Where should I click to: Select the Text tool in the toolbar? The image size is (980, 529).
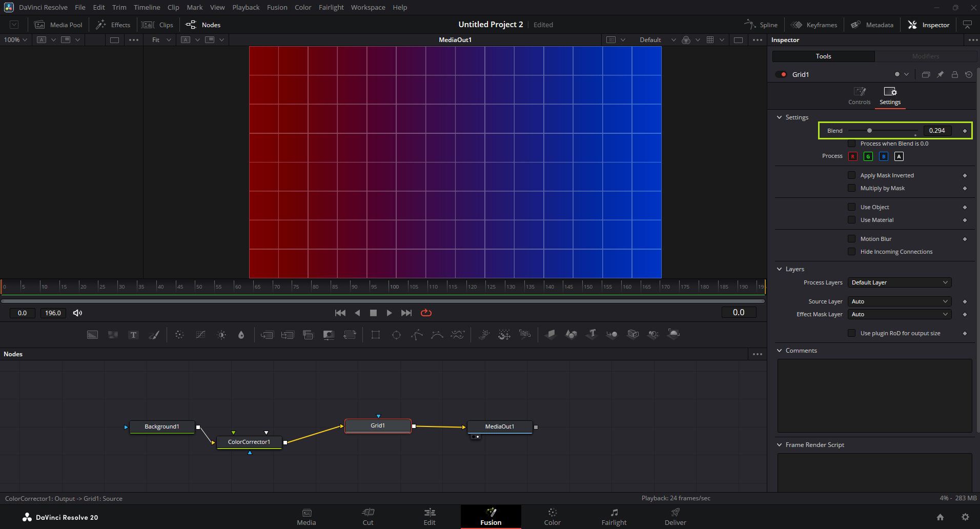133,335
